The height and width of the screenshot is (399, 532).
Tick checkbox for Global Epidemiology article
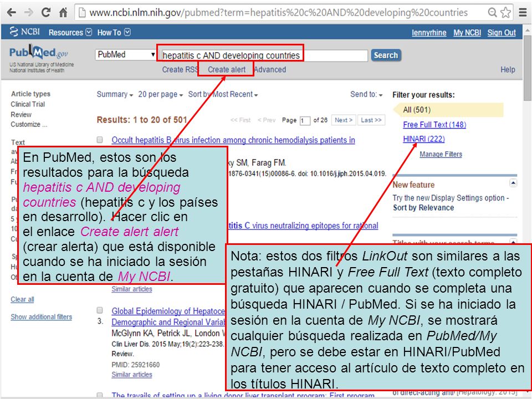coord(100,310)
